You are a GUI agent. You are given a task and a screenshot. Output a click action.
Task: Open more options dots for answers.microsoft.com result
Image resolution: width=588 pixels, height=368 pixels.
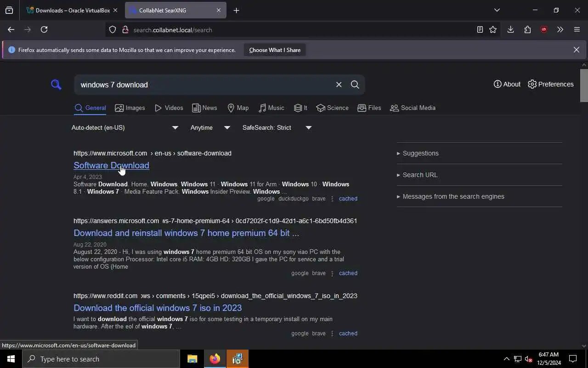coord(332,273)
